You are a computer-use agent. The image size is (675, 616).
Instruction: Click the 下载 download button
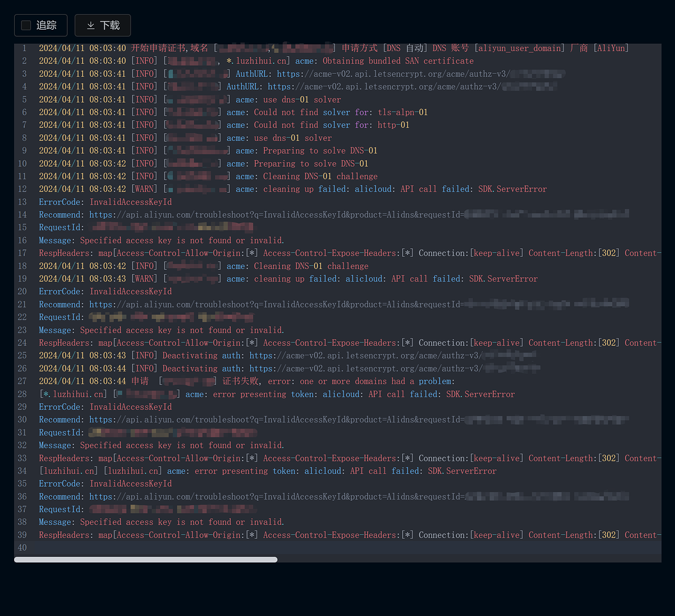click(102, 25)
